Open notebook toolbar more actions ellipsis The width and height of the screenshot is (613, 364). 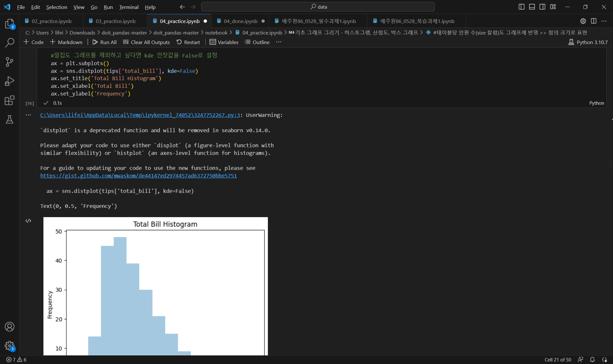coord(279,42)
